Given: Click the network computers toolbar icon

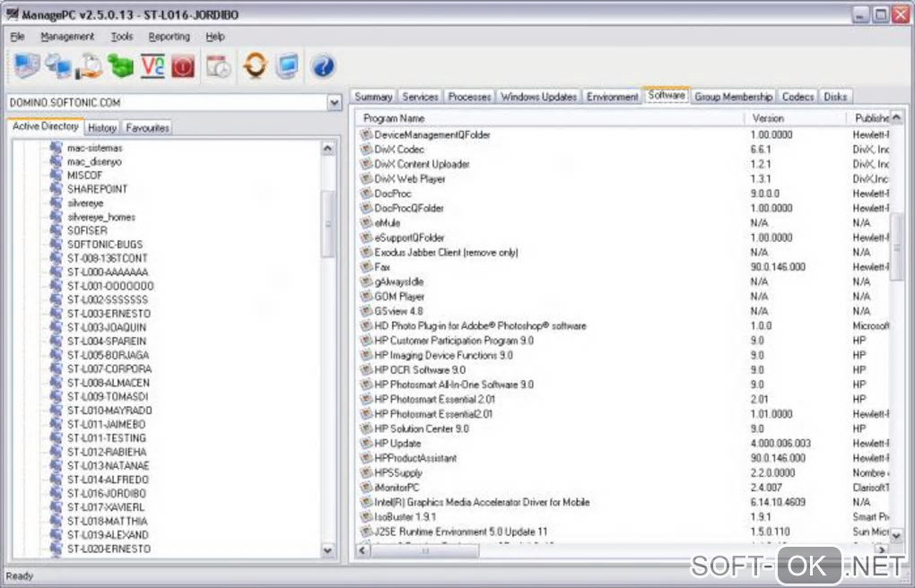Looking at the screenshot, I should coord(58,65).
